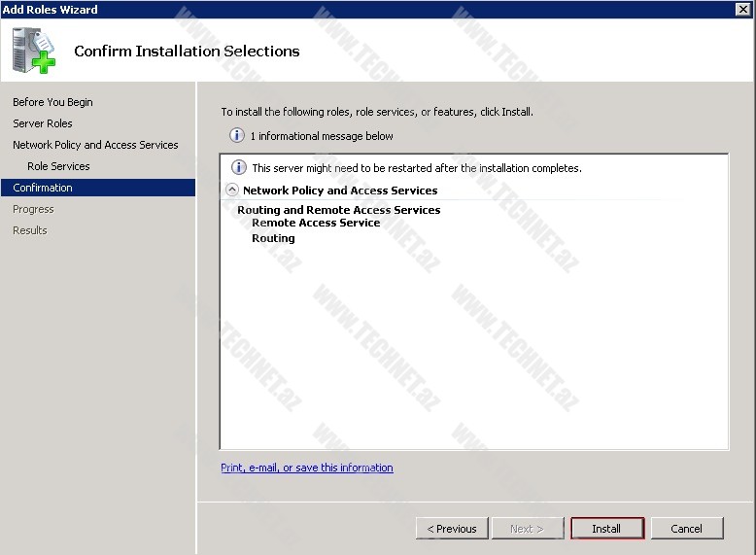
Task: Select Routing and Remote Access Services heading
Action: pyautogui.click(x=338, y=210)
